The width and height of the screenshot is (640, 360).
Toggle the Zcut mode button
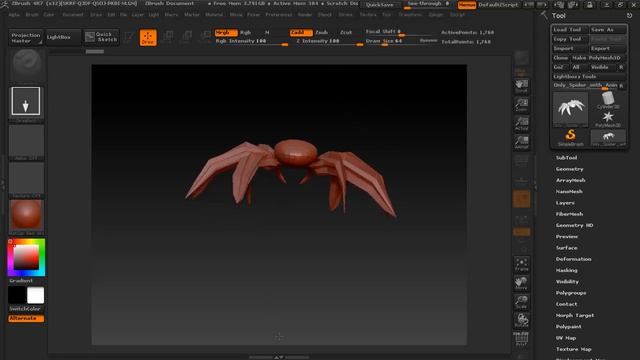pos(346,32)
